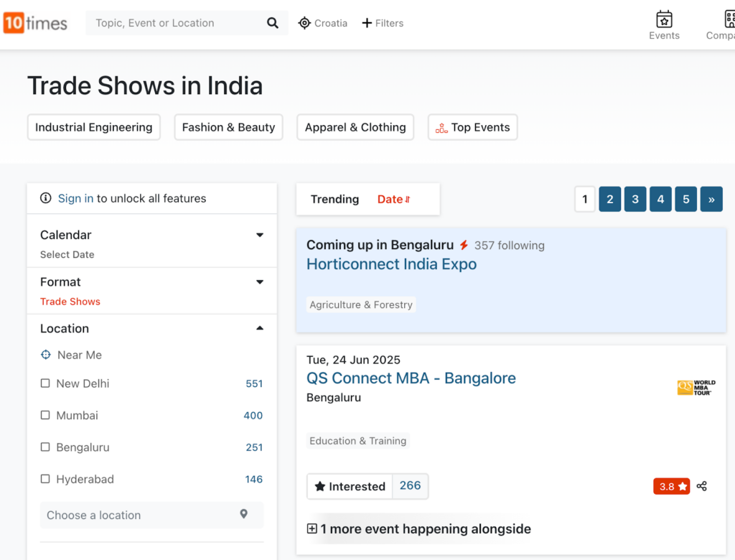Click the location pin in Choose a location
Screen dimensions: 735x560
(244, 514)
